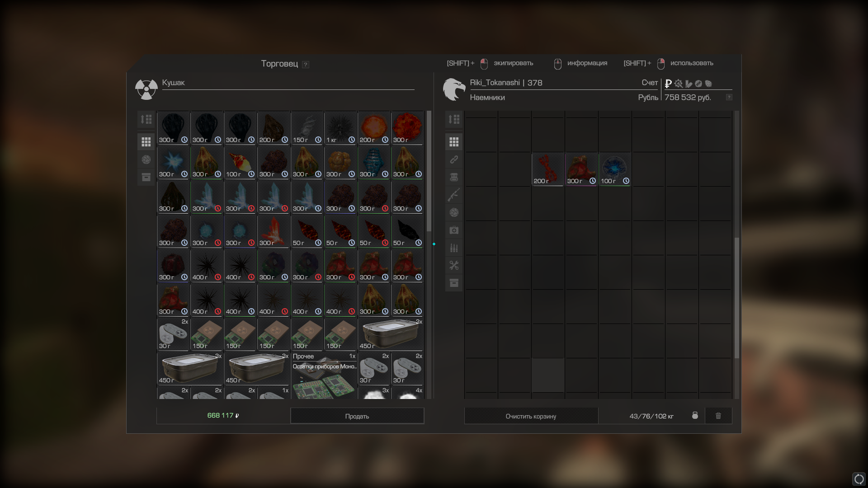The height and width of the screenshot is (488, 868).
Task: Select trader's flame artifact 100 г
Action: [x=240, y=162]
